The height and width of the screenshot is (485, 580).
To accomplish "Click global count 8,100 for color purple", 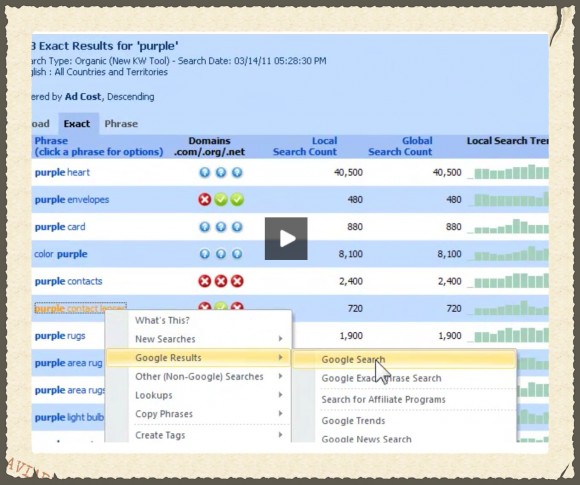I will [449, 254].
